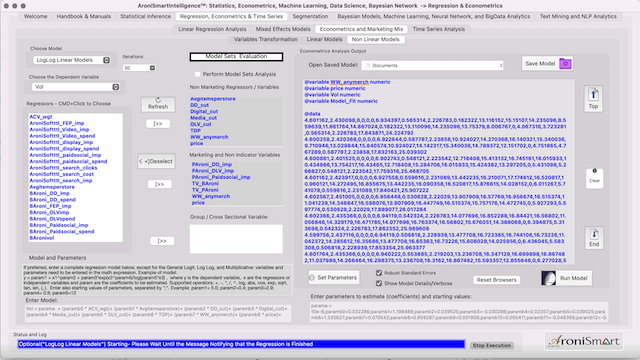Screen dimensions: 640x360
Task: Select ACV_wgt in the regressors list
Action: 41,117
